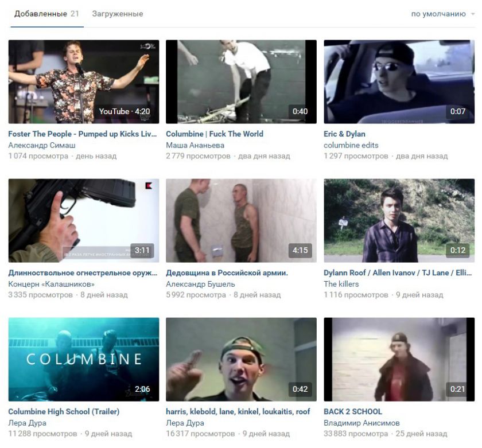The width and height of the screenshot is (482, 448).
Task: Open author Александр Симаш
Action: 42,145
